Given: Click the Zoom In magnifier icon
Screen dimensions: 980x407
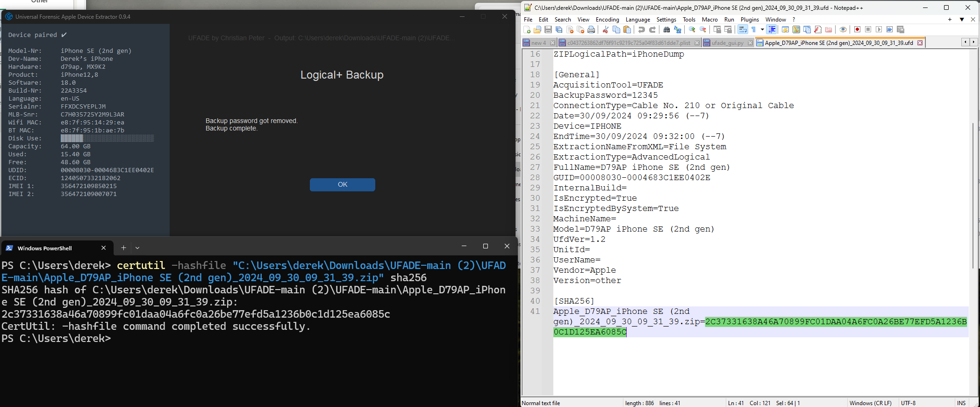Looking at the screenshot, I should [x=692, y=29].
